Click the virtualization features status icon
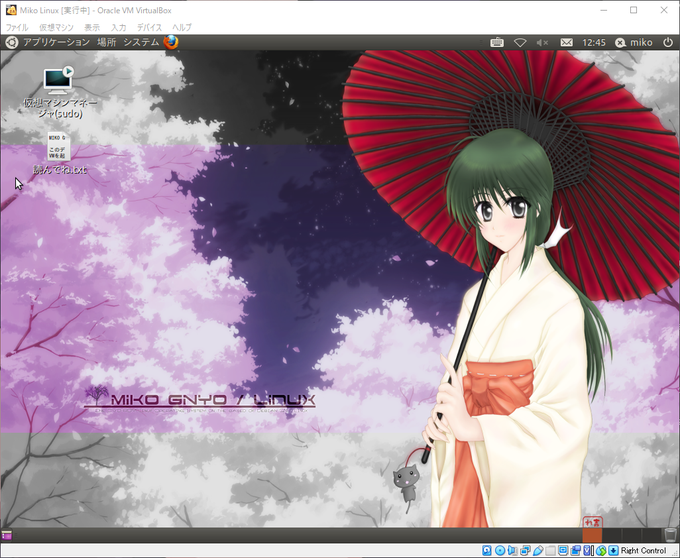This screenshot has height=558, width=680. click(587, 551)
